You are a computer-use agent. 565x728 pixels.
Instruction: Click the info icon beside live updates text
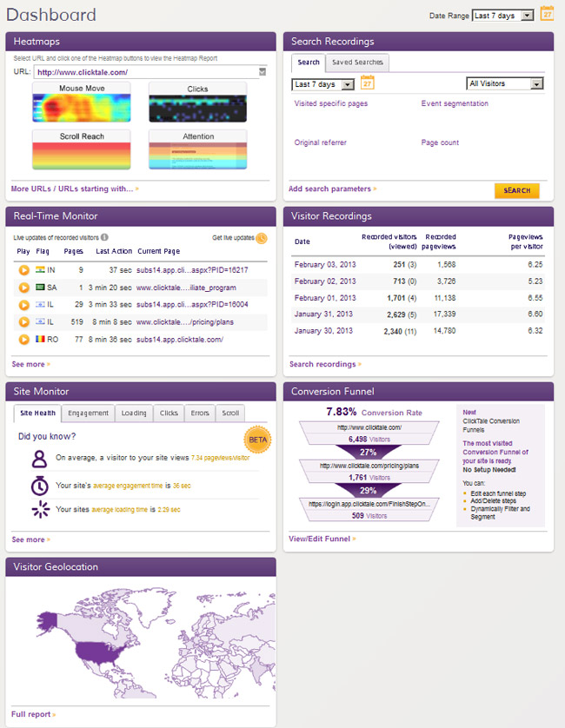104,237
